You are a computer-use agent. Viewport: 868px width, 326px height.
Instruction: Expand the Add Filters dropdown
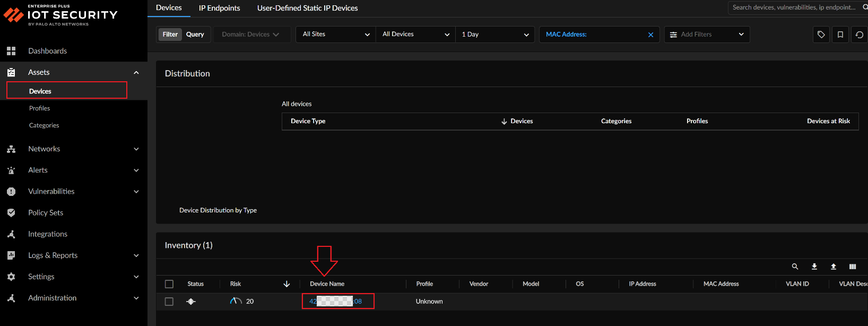[707, 35]
